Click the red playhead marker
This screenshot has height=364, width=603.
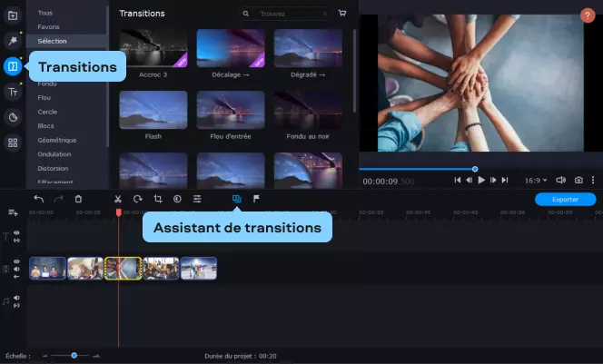coord(119,212)
